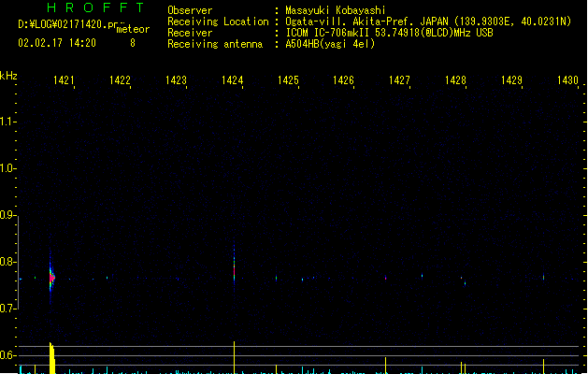Image resolution: width=588 pixels, height=374 pixels.
Task: Click the Receiving antenna label
Action: [215, 44]
